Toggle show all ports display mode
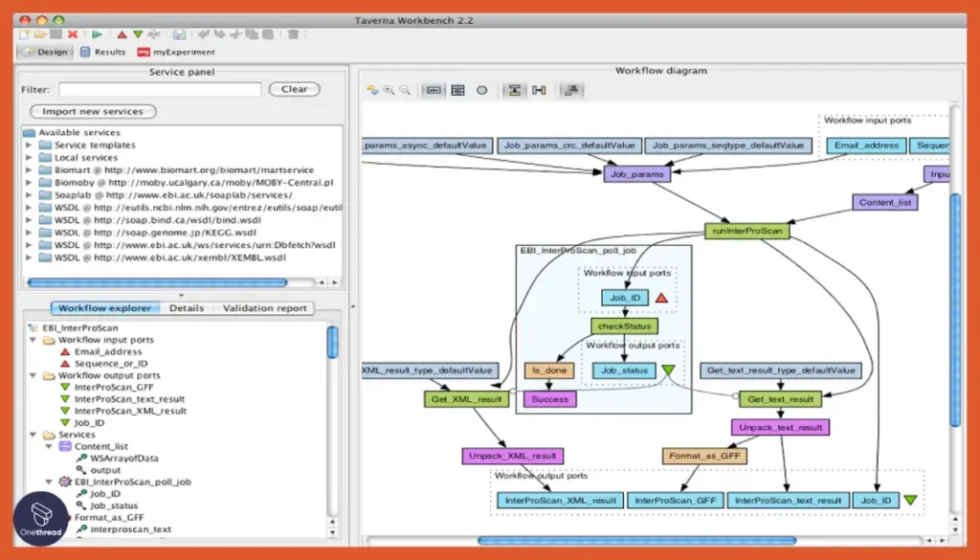Image resolution: width=980 pixels, height=560 pixels. coord(457,90)
